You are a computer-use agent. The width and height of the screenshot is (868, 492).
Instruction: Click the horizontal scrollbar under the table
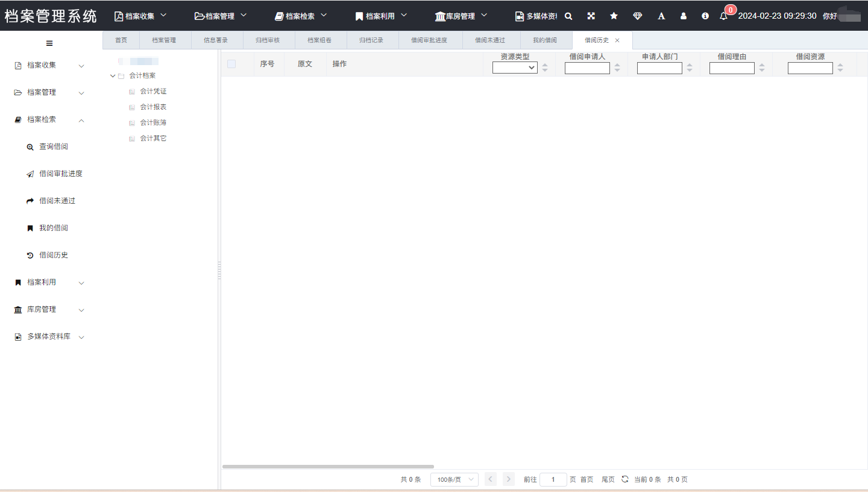pos(328,467)
